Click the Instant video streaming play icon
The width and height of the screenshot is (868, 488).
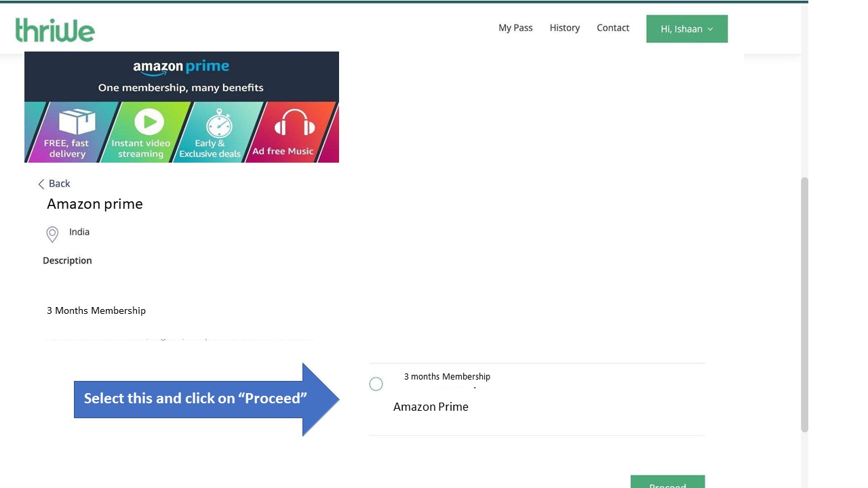click(149, 122)
